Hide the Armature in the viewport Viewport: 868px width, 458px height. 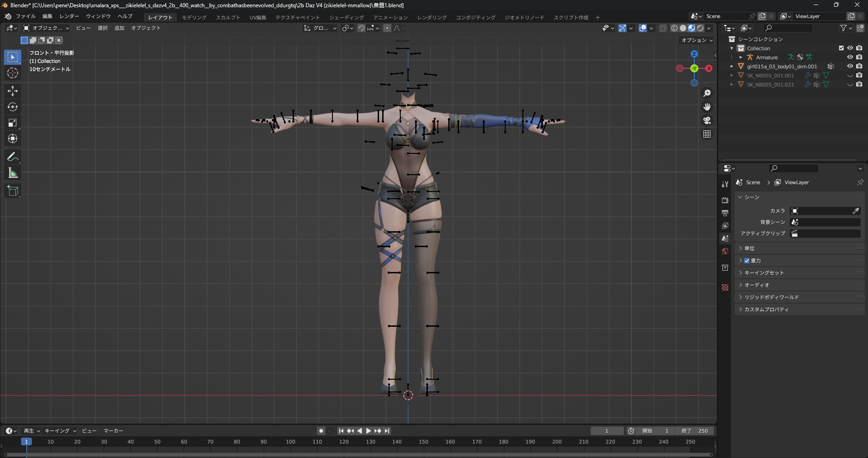850,57
